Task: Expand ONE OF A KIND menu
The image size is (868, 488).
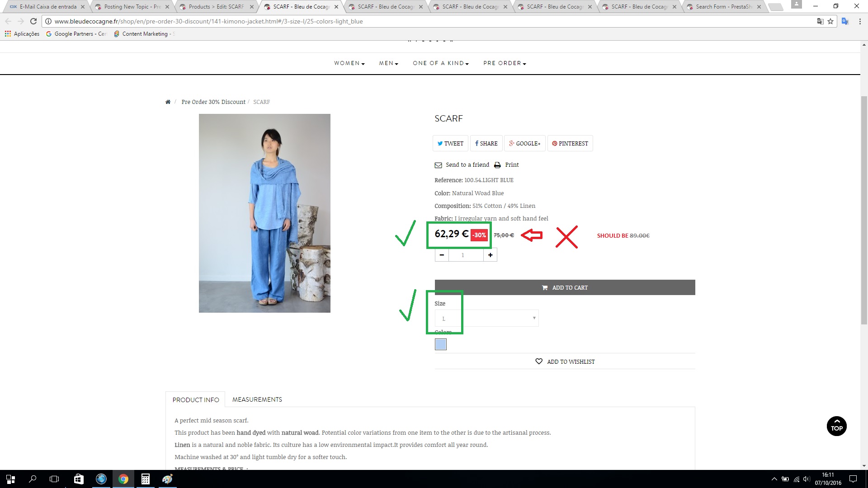Action: pyautogui.click(x=440, y=63)
